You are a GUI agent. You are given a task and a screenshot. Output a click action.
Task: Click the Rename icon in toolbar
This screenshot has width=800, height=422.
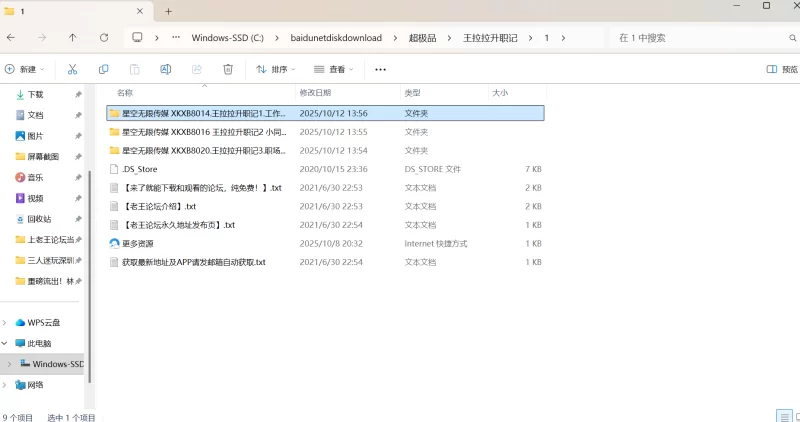click(x=166, y=69)
